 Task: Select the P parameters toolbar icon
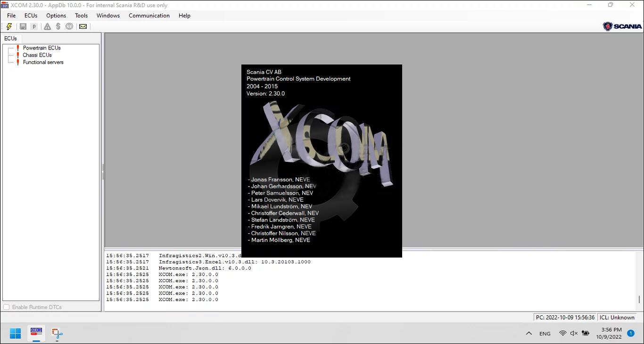(x=33, y=26)
